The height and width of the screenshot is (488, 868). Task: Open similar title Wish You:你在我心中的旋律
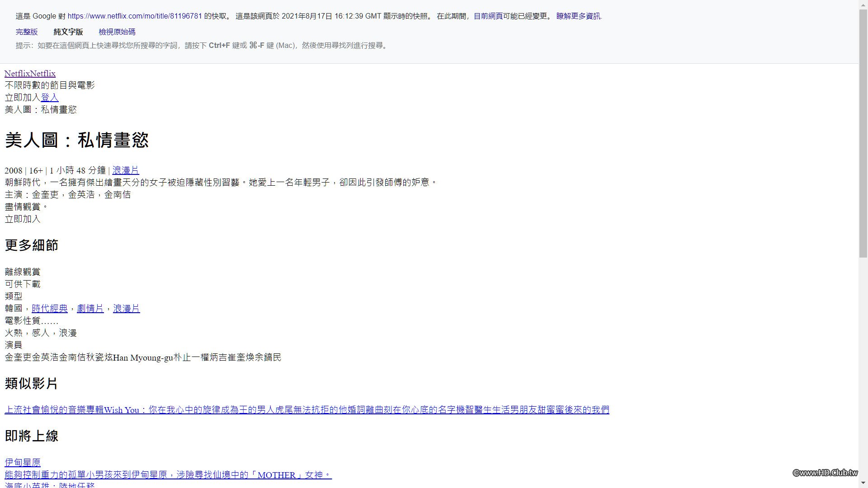coord(163,410)
